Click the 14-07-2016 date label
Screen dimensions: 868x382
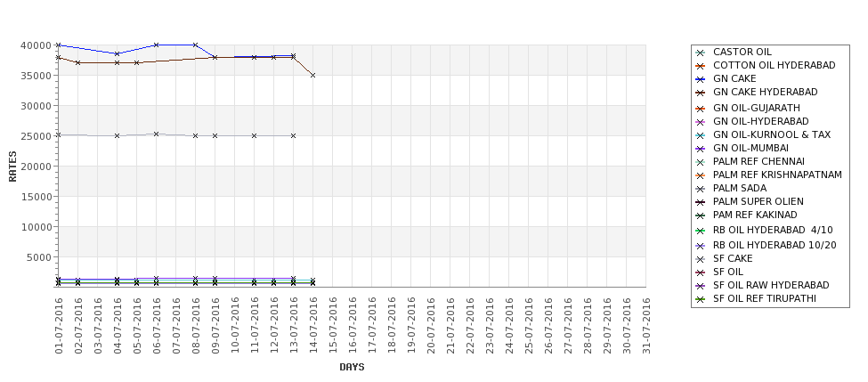point(313,326)
